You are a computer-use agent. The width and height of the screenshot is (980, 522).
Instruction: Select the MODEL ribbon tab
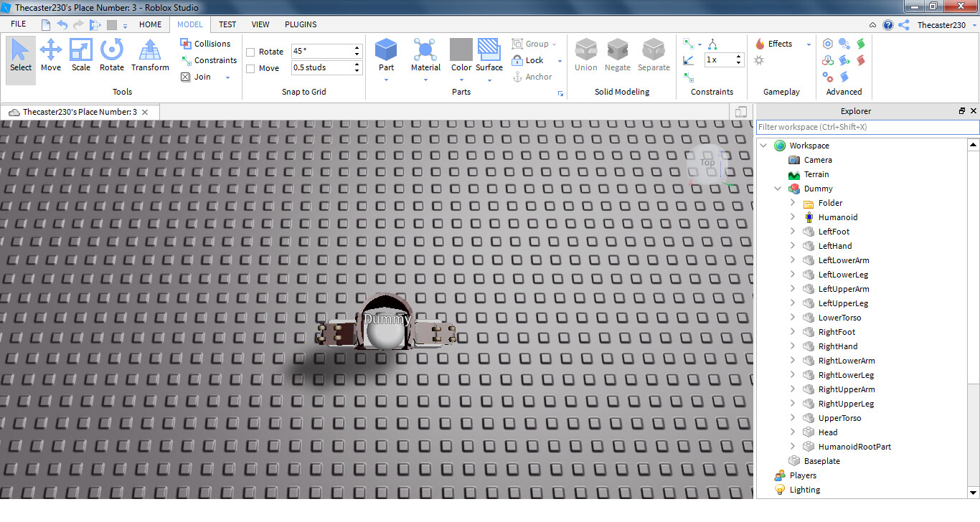190,24
